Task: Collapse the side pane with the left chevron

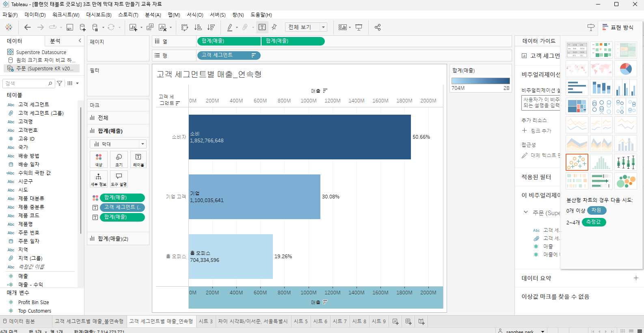Action: (x=80, y=41)
